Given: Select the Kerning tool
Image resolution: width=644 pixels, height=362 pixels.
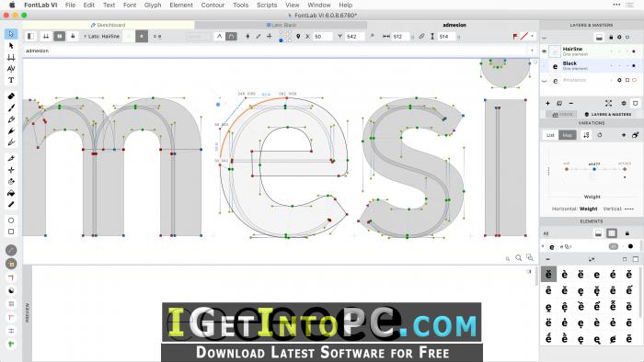Looking at the screenshot, I should click(x=11, y=69).
